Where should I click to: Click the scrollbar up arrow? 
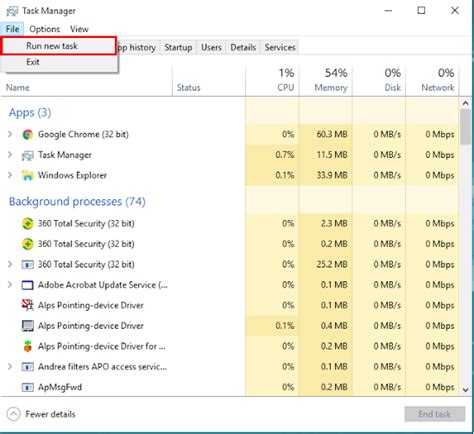[x=465, y=104]
